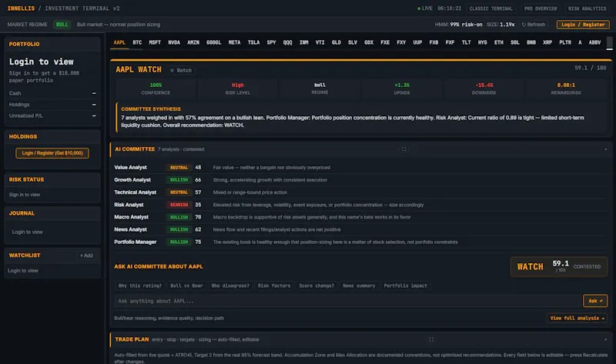This screenshot has width=616, height=364.
Task: Refresh the market regime data
Action: point(533,25)
